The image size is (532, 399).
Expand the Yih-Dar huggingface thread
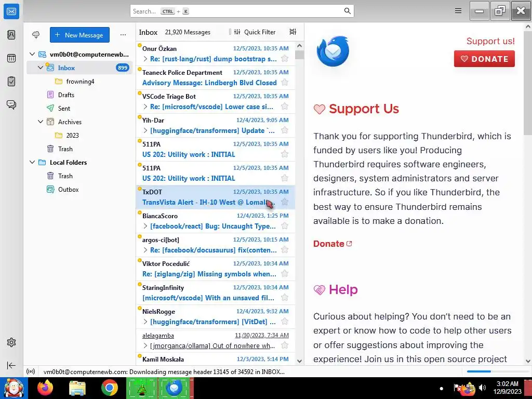coord(145,130)
